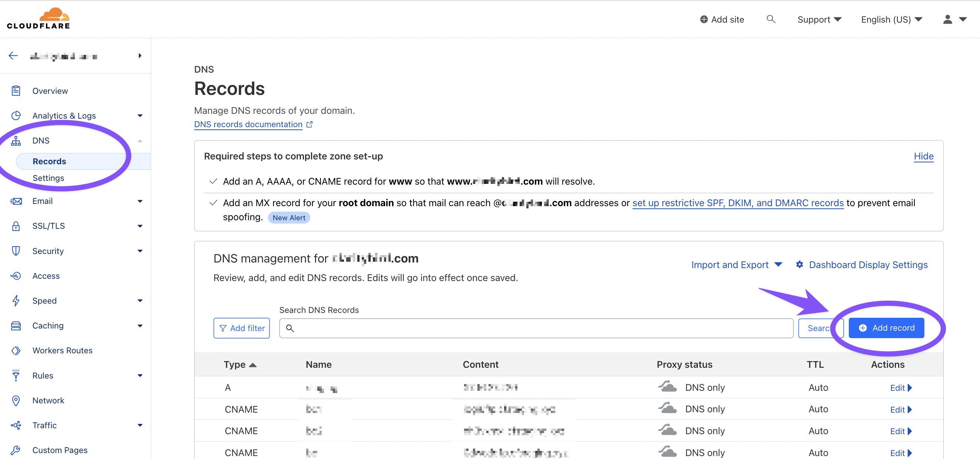Click the DNS network tree icon

(16, 141)
